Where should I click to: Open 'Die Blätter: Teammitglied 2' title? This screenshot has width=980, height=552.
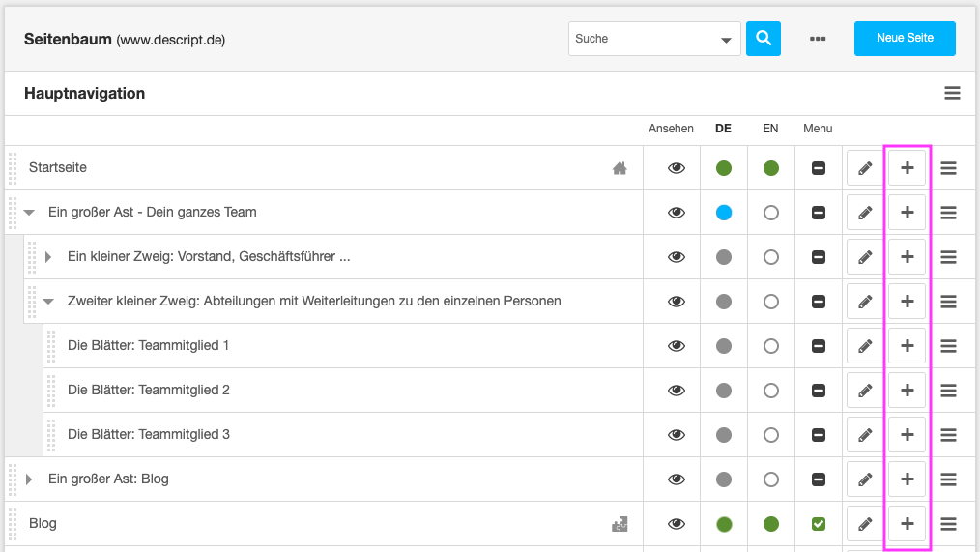click(148, 391)
